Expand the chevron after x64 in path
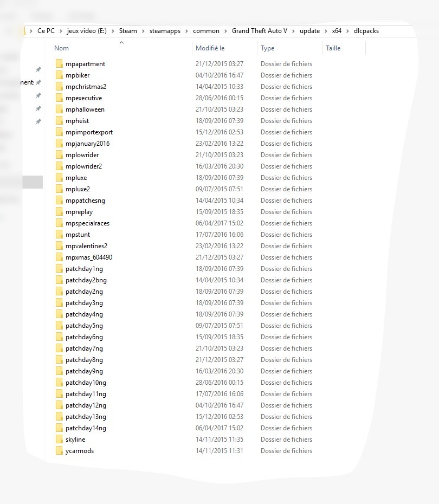439x504 pixels. [x=347, y=31]
